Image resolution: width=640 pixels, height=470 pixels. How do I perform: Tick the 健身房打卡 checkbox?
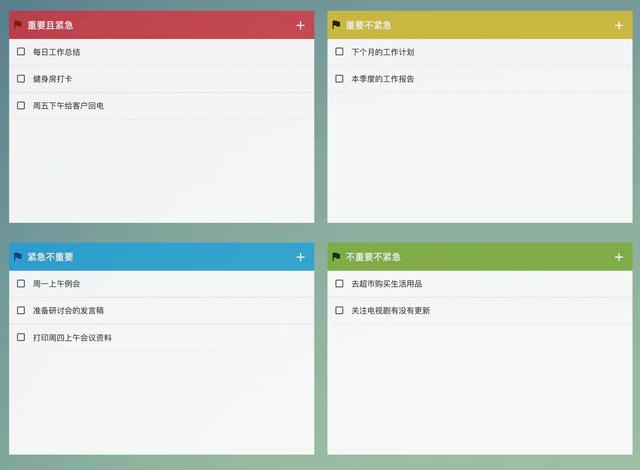(21, 78)
